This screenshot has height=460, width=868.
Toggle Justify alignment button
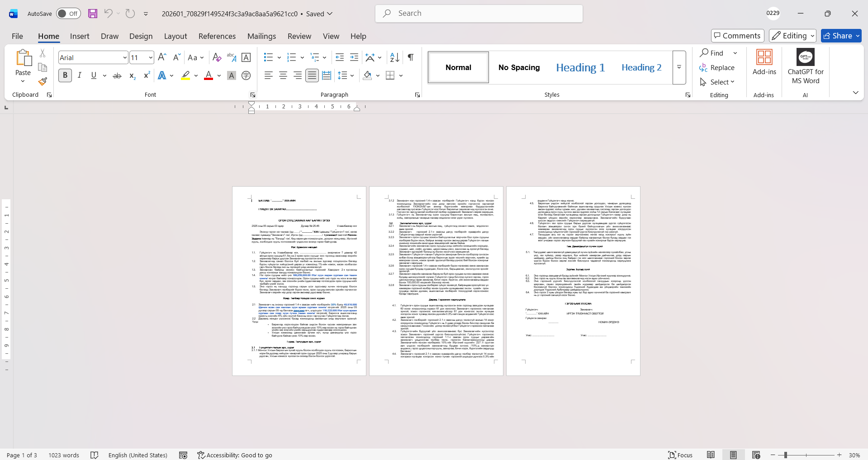[x=312, y=76]
